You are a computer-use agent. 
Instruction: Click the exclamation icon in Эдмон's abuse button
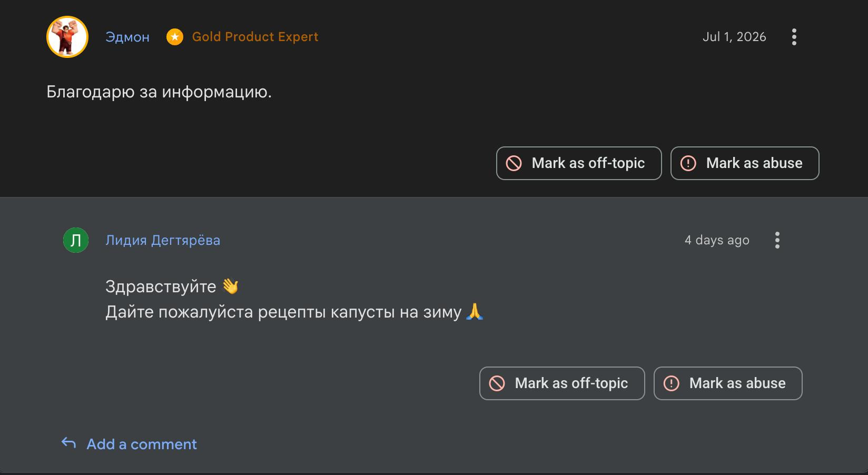click(688, 163)
